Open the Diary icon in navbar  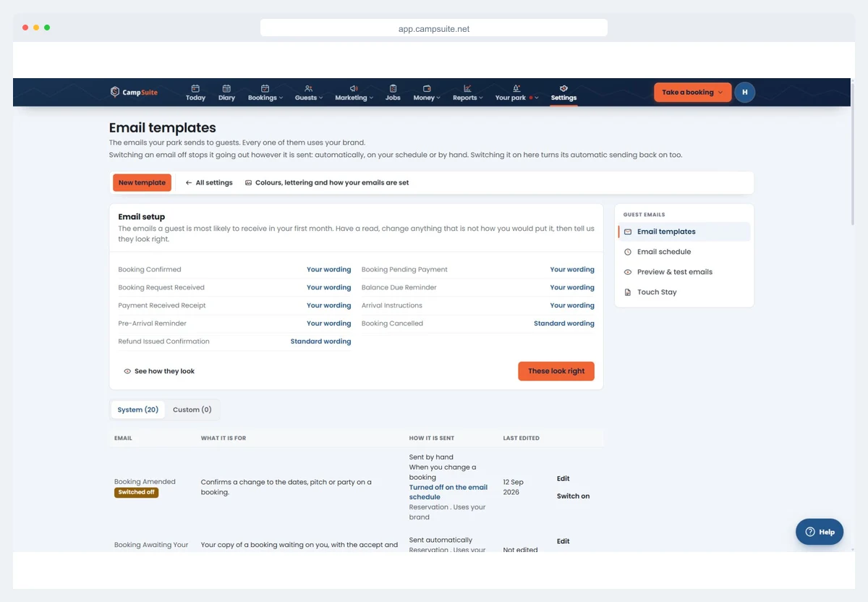click(226, 88)
